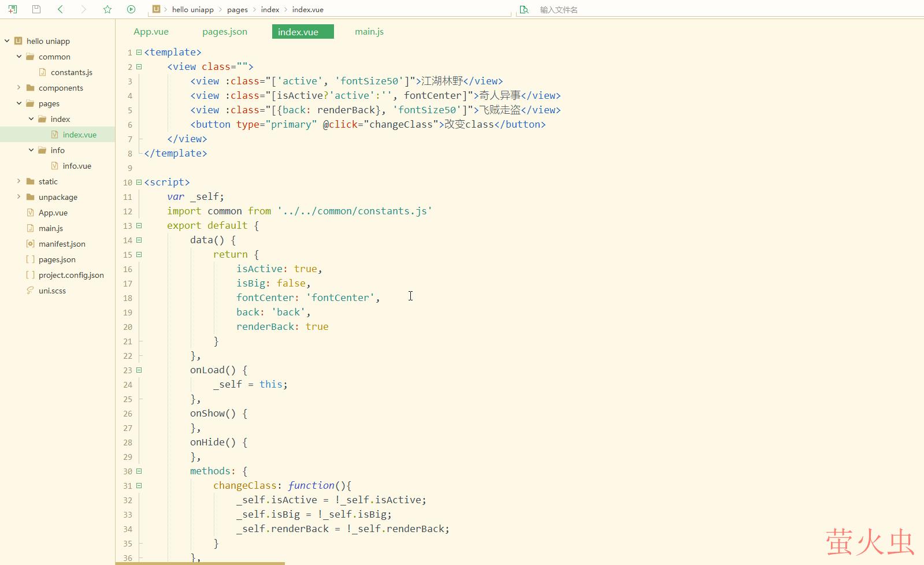The height and width of the screenshot is (565, 924).
Task: Click the breadcrumb project icon before hello uniapp
Action: pyautogui.click(x=156, y=9)
